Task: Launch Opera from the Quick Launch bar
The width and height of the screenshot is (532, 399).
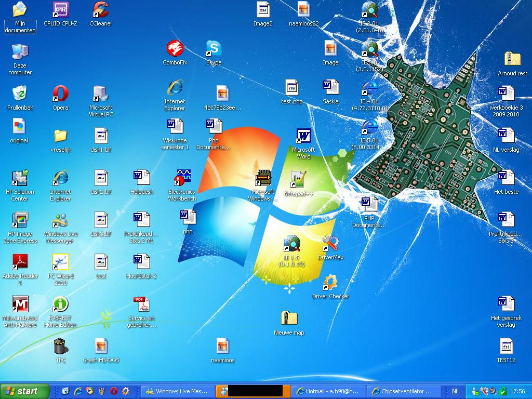Action: 113,391
